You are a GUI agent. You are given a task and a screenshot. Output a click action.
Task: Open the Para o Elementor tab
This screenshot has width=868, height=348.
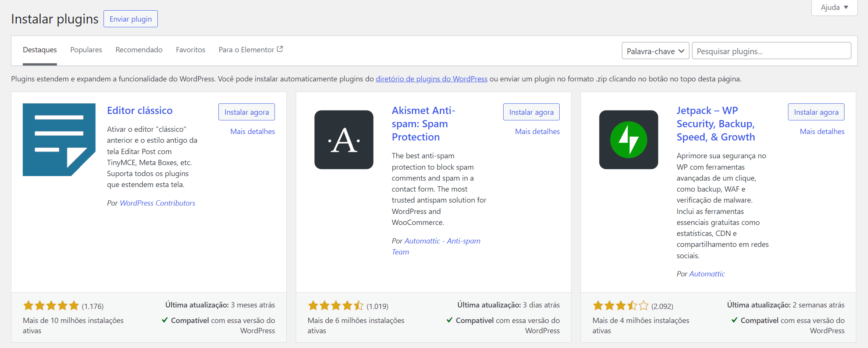tap(251, 50)
